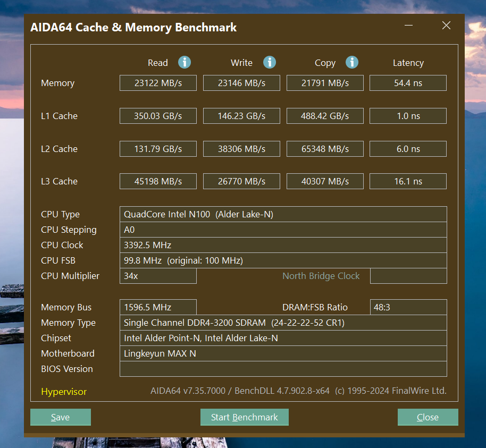Image resolution: width=486 pixels, height=448 pixels.
Task: Click the empty North Bridge Clock field
Action: pos(408,276)
